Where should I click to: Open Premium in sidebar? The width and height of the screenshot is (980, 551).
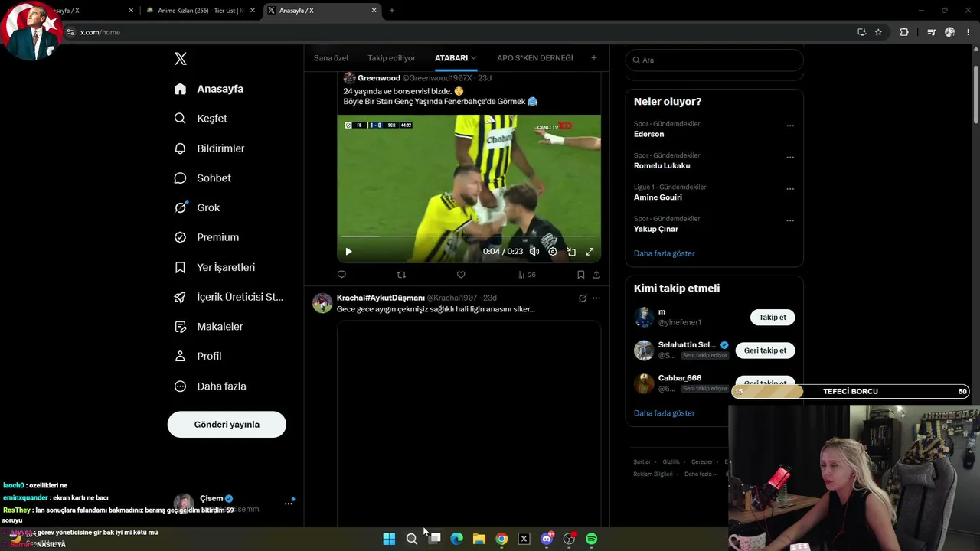(207, 237)
